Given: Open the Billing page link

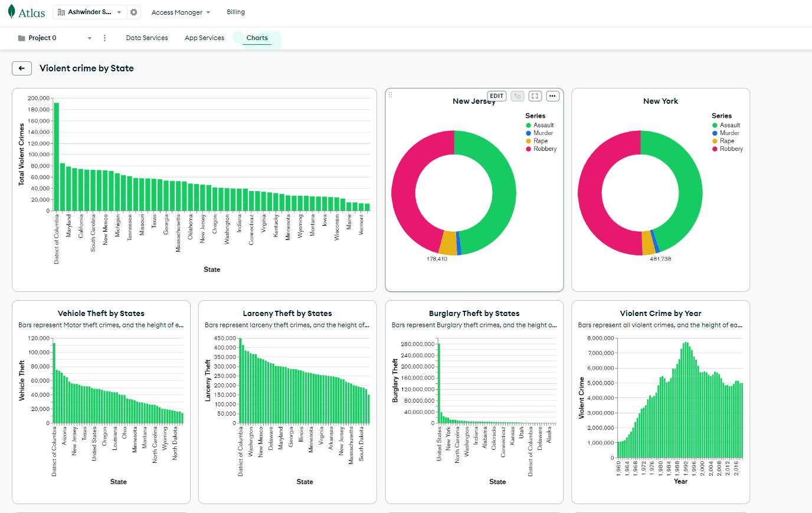Looking at the screenshot, I should click(235, 12).
